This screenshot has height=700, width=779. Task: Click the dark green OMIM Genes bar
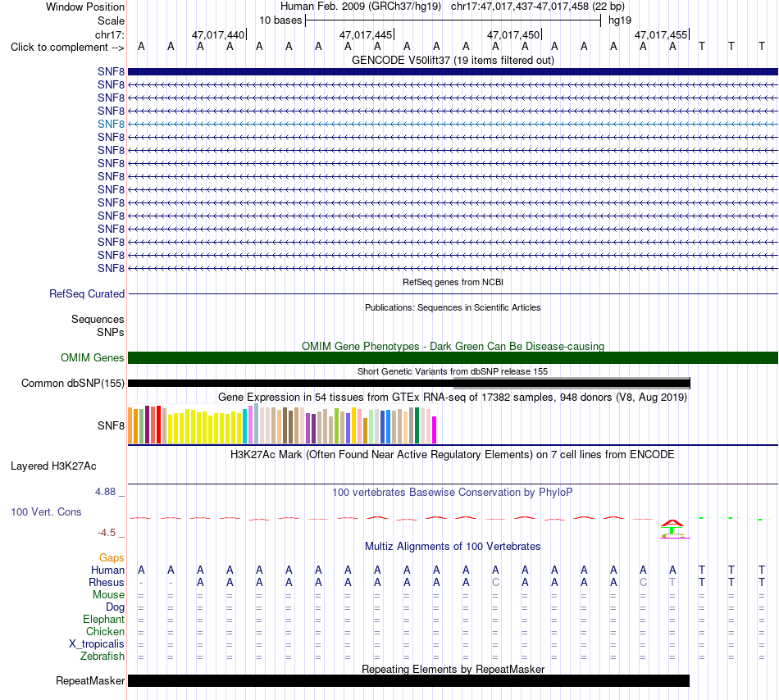click(453, 357)
